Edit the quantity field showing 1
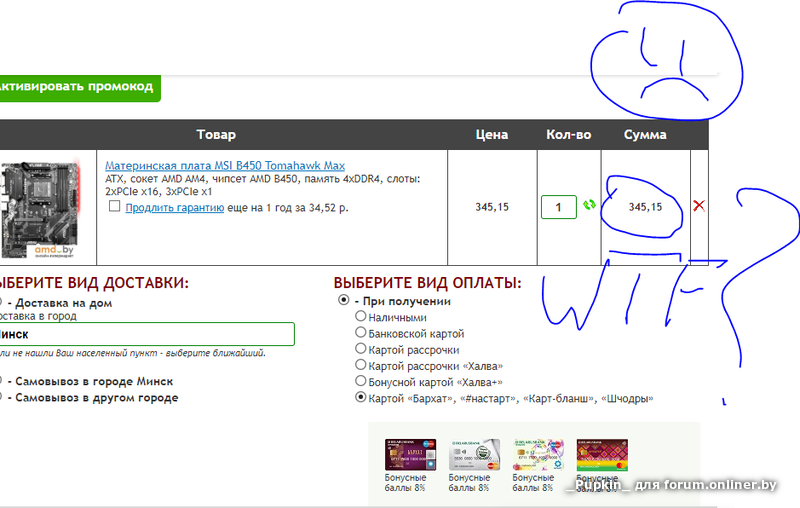Viewport: 800px width, 508px height. pyautogui.click(x=559, y=207)
